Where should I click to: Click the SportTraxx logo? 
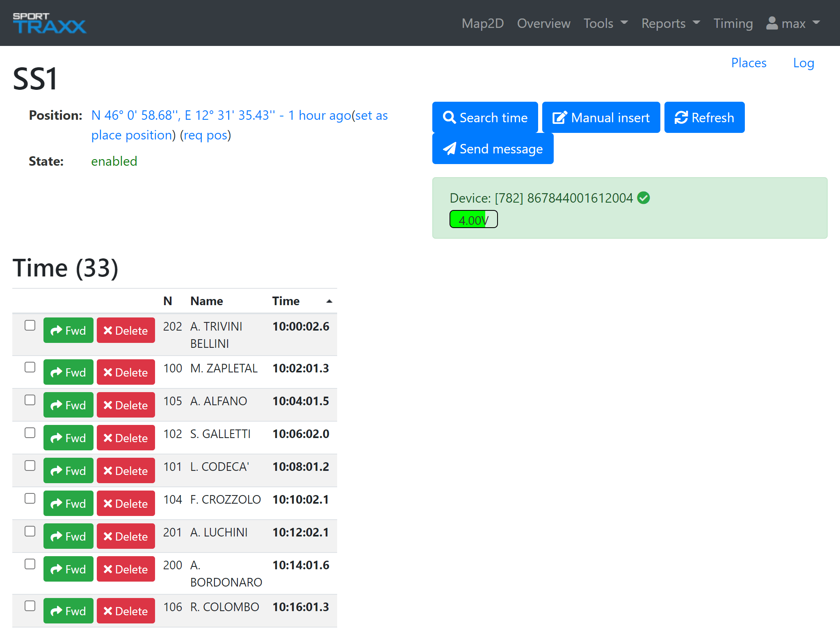[49, 23]
